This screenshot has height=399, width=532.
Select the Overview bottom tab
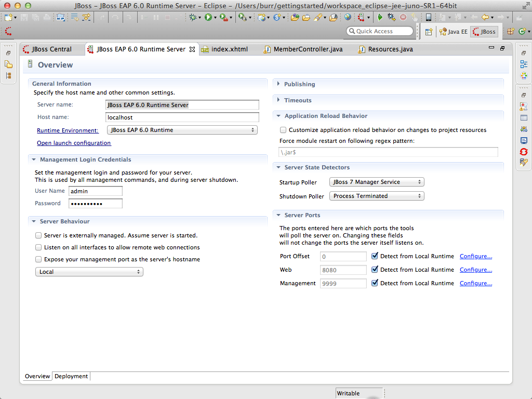pos(37,376)
